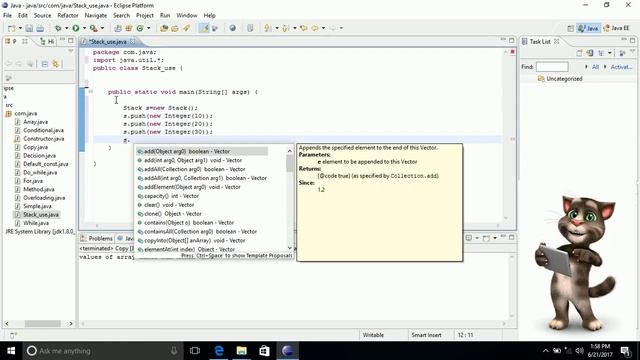
Task: Open the Project menu
Action: coord(145,16)
